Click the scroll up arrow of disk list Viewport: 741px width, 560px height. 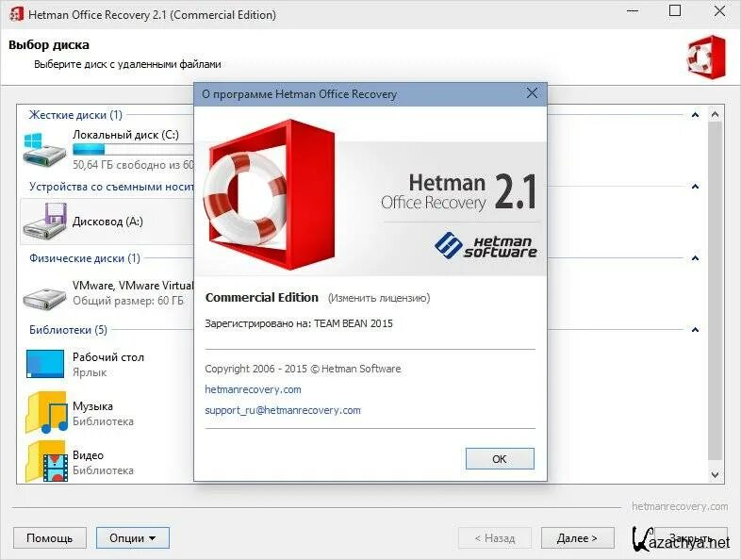click(x=715, y=114)
